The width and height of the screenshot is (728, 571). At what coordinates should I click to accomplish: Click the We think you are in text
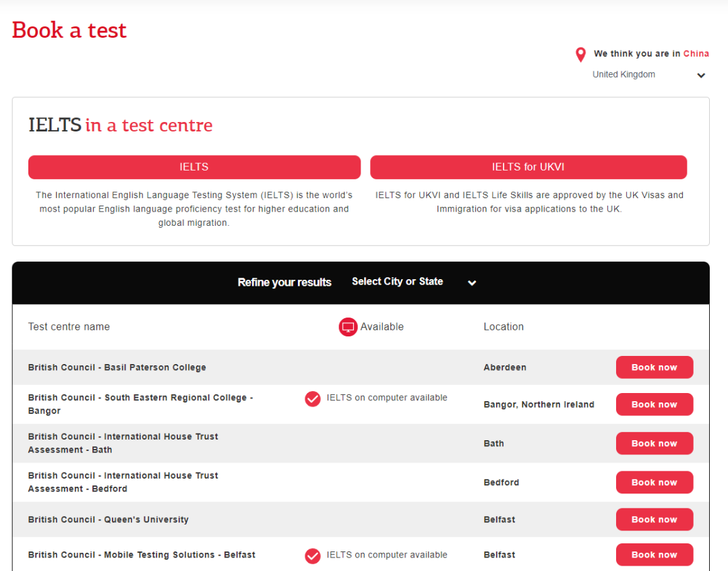[x=637, y=53]
